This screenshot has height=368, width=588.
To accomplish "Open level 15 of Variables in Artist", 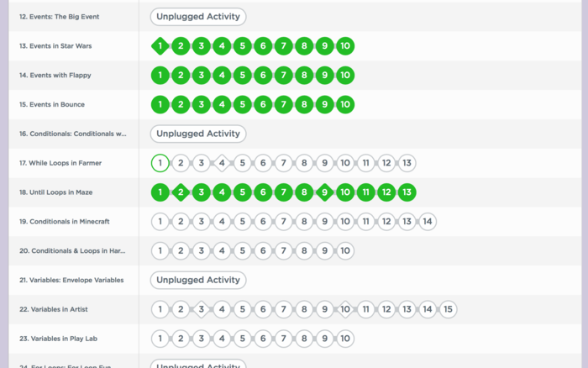I will [x=448, y=309].
